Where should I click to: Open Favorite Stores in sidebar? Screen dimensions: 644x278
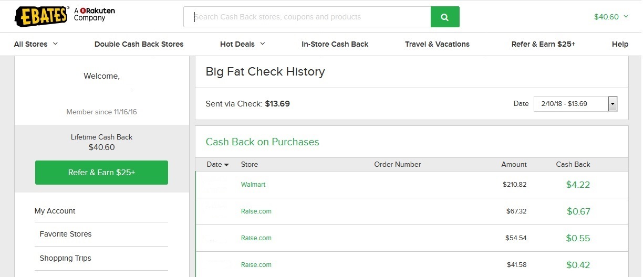66,234
